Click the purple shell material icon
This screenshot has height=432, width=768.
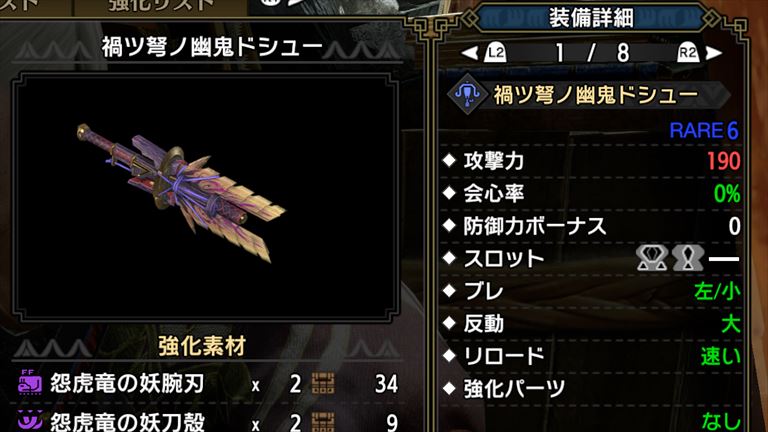(30, 421)
